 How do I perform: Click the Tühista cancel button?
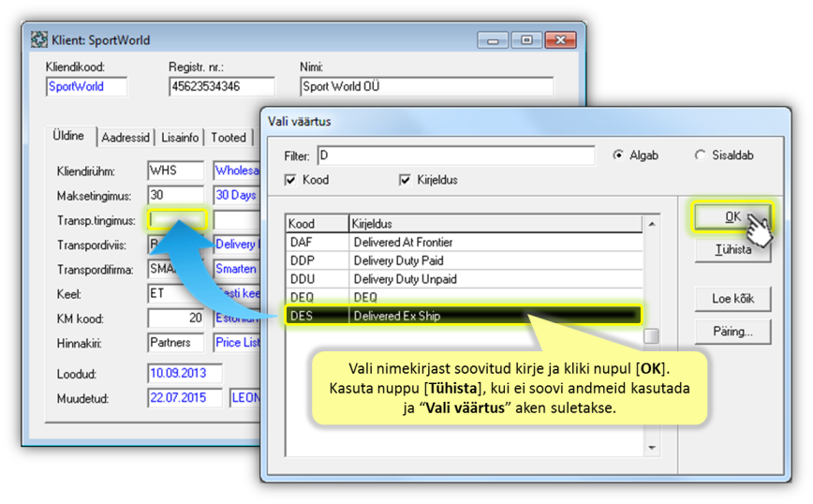point(732,251)
